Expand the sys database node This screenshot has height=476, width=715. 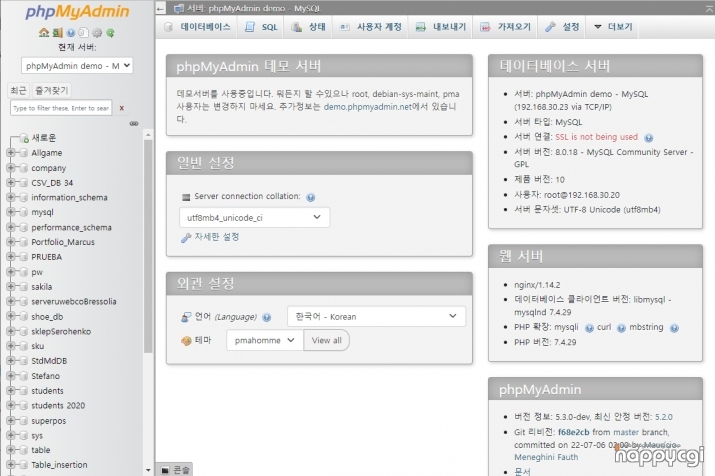[10, 435]
